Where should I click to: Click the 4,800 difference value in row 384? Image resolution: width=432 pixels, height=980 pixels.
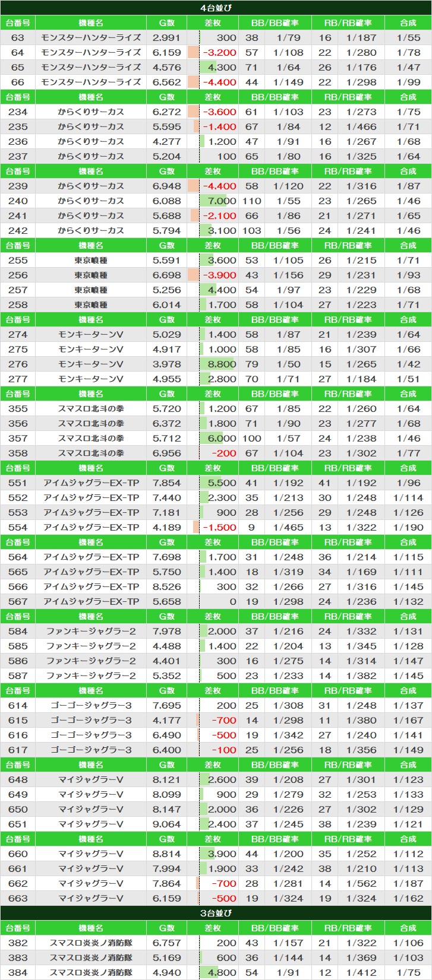[x=222, y=972]
